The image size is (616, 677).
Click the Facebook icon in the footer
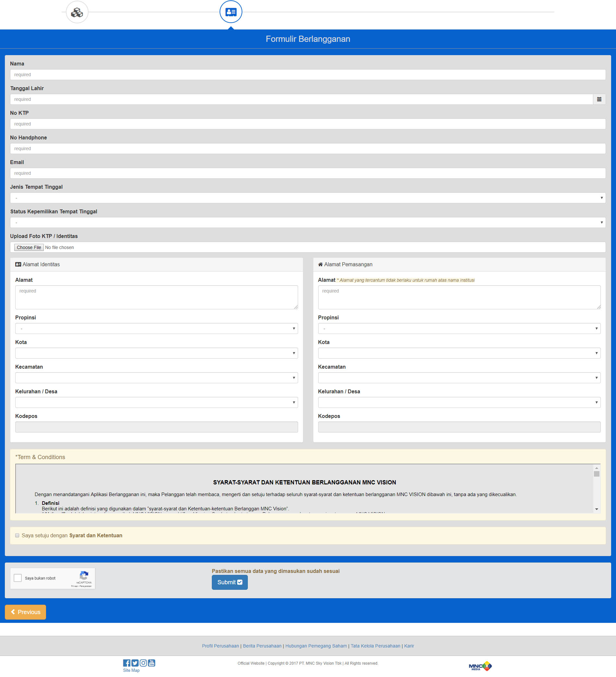point(127,663)
